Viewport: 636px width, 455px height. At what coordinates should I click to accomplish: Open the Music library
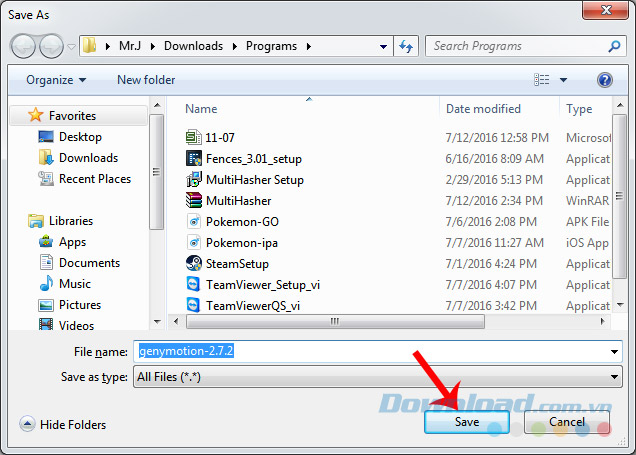pyautogui.click(x=75, y=283)
